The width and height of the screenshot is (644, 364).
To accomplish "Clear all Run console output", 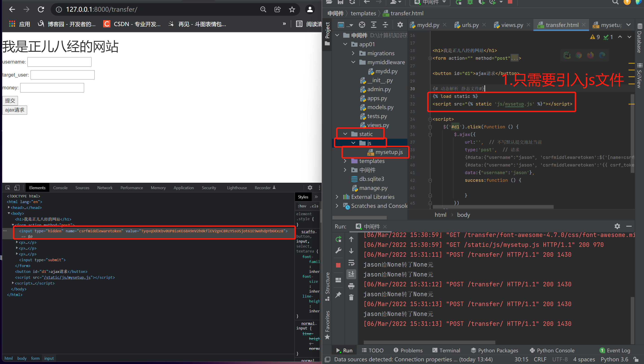I will tap(351, 297).
